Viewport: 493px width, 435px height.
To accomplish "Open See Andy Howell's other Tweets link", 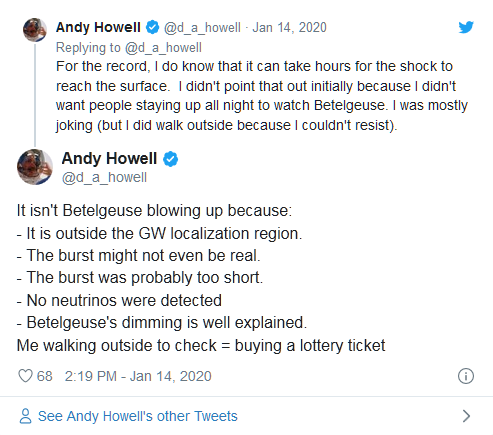I will tap(137, 416).
